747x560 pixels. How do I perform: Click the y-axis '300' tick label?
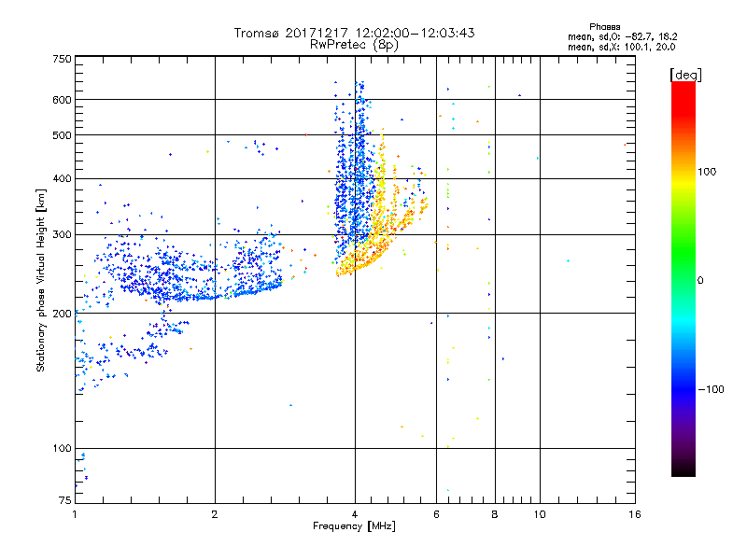[x=62, y=235]
